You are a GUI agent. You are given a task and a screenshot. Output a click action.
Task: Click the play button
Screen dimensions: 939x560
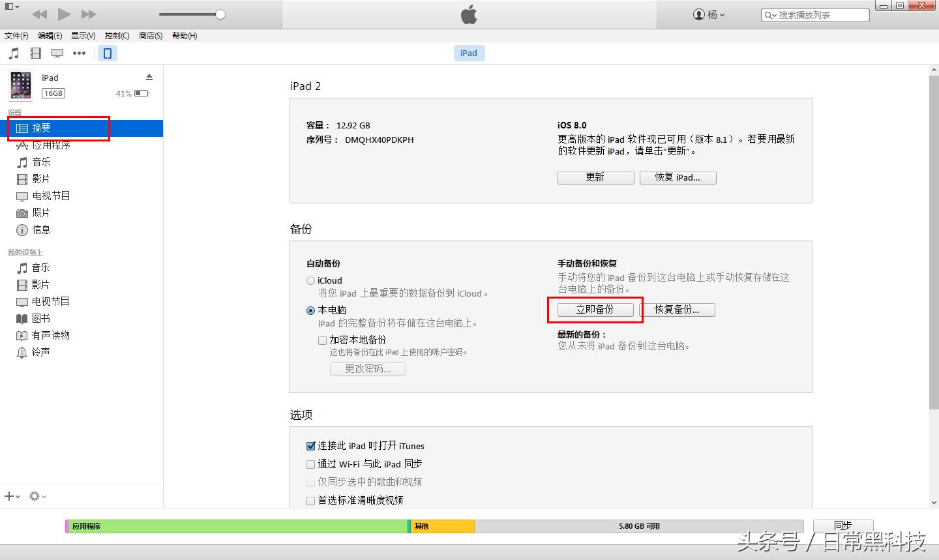coord(64,14)
